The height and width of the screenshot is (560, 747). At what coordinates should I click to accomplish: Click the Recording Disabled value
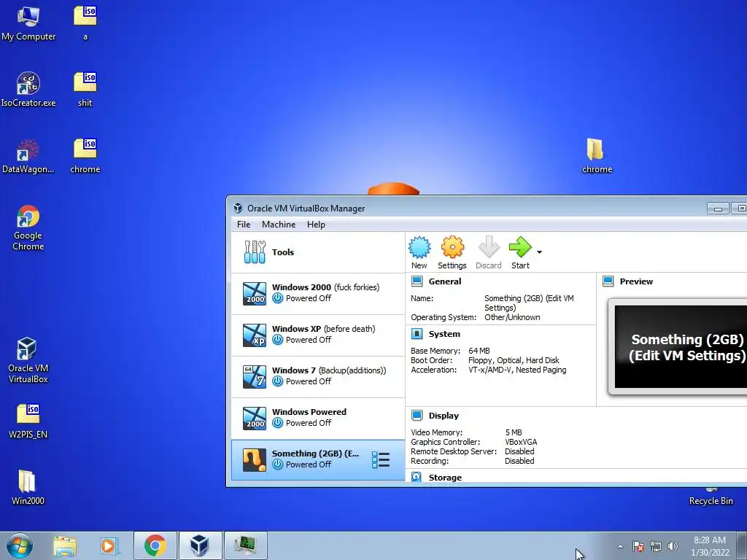click(x=519, y=461)
